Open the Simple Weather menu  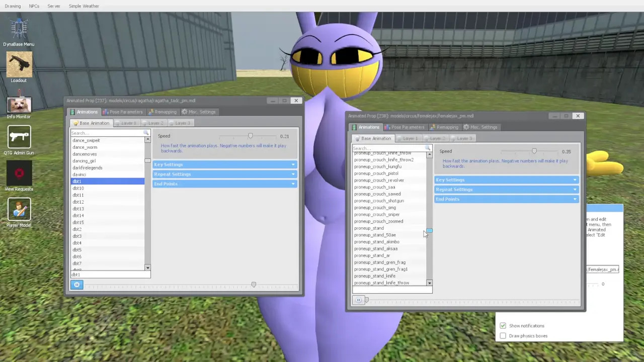(84, 6)
